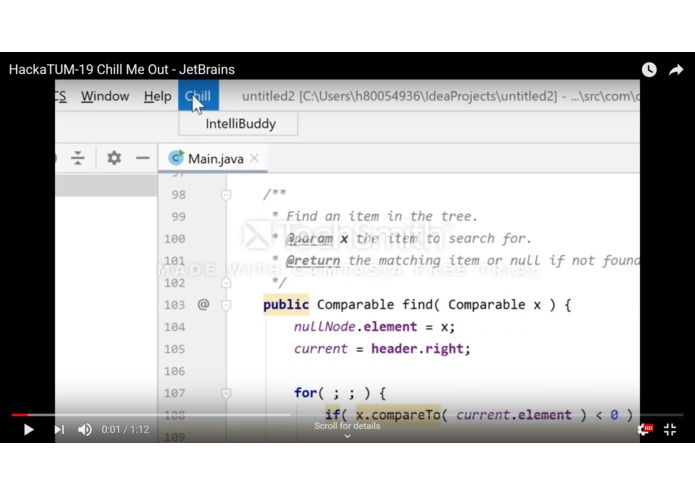The height and width of the screenshot is (494, 695).
Task: Click the 'public' keyword on line 103
Action: tap(286, 305)
